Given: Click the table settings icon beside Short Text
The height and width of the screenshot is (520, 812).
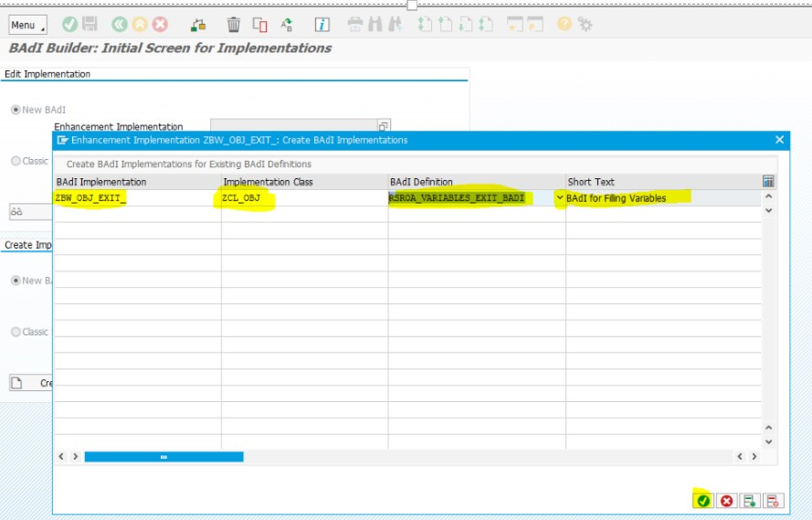Looking at the screenshot, I should (x=768, y=181).
